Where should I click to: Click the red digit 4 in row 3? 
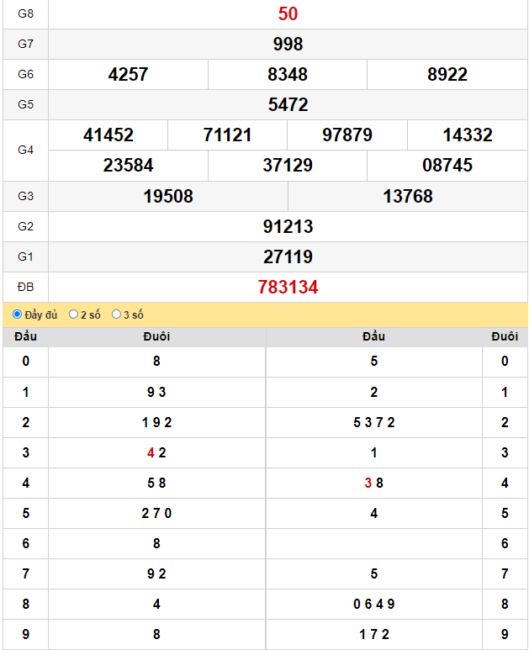150,453
